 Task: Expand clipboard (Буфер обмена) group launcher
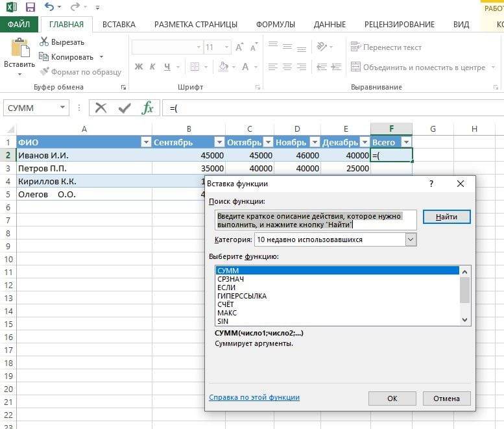(x=123, y=87)
